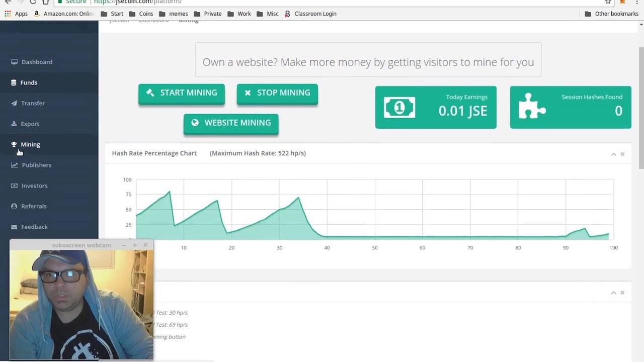The width and height of the screenshot is (644, 362).
Task: Open the Classroom Login bookmark
Action: pos(310,14)
